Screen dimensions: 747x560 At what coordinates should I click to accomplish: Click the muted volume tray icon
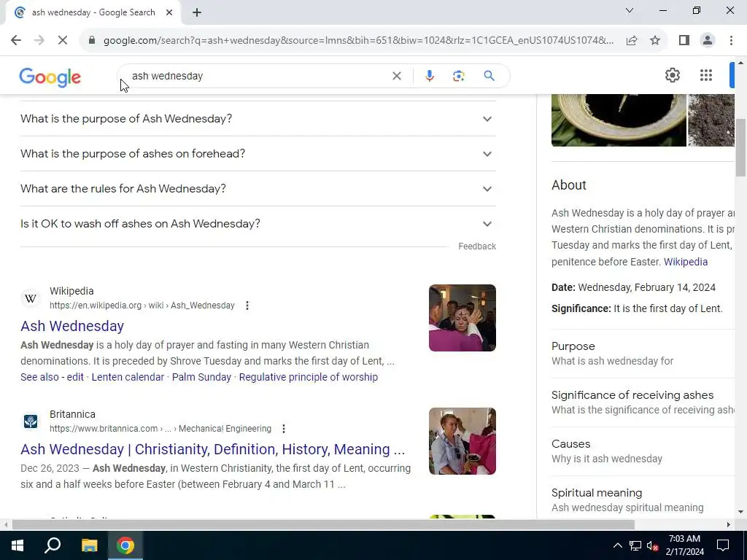tap(653, 545)
